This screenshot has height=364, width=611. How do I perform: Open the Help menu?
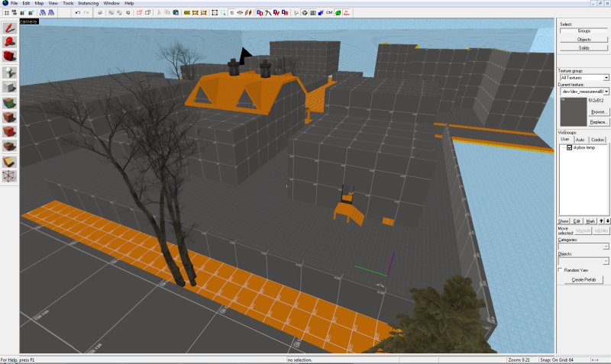tap(129, 3)
